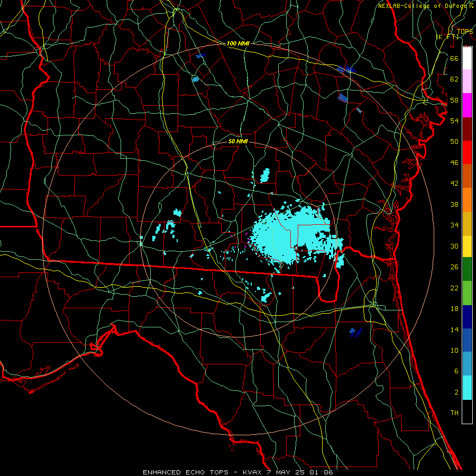Click the legend value 66
The height and width of the screenshot is (476, 476).
point(454,58)
